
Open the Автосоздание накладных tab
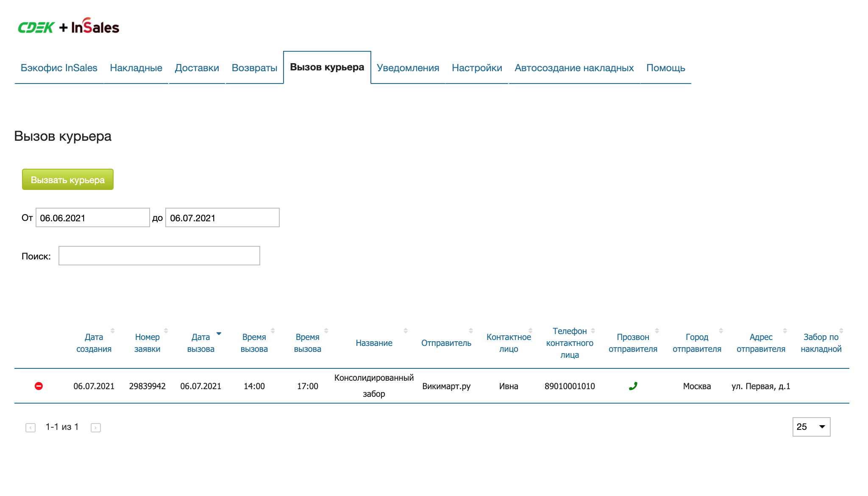click(x=574, y=68)
